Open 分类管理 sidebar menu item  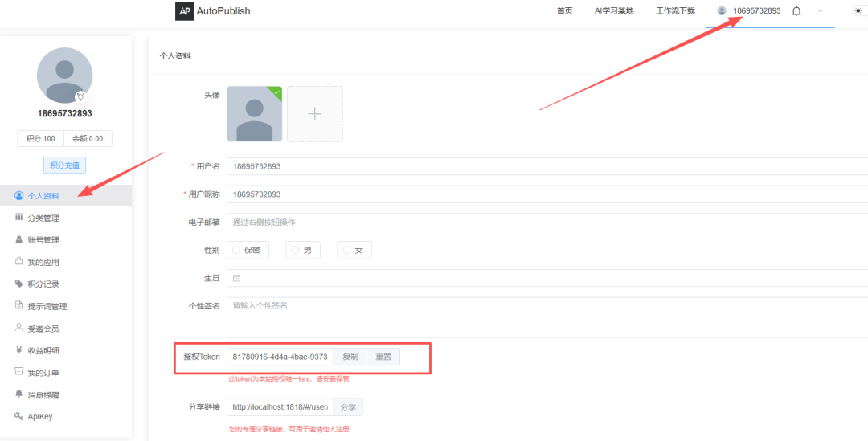pyautogui.click(x=66, y=218)
